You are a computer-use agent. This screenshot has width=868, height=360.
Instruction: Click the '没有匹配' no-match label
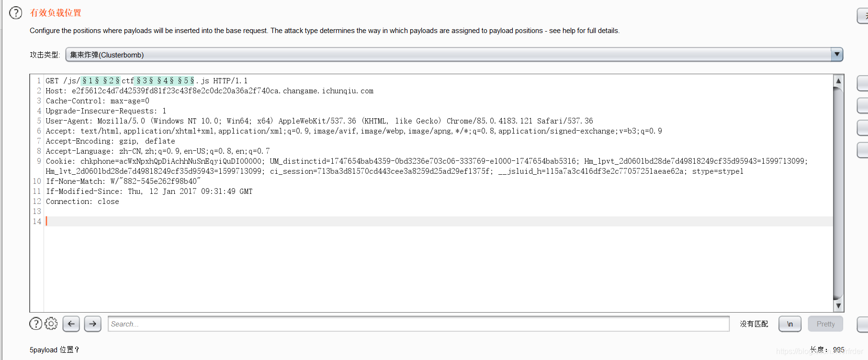754,324
